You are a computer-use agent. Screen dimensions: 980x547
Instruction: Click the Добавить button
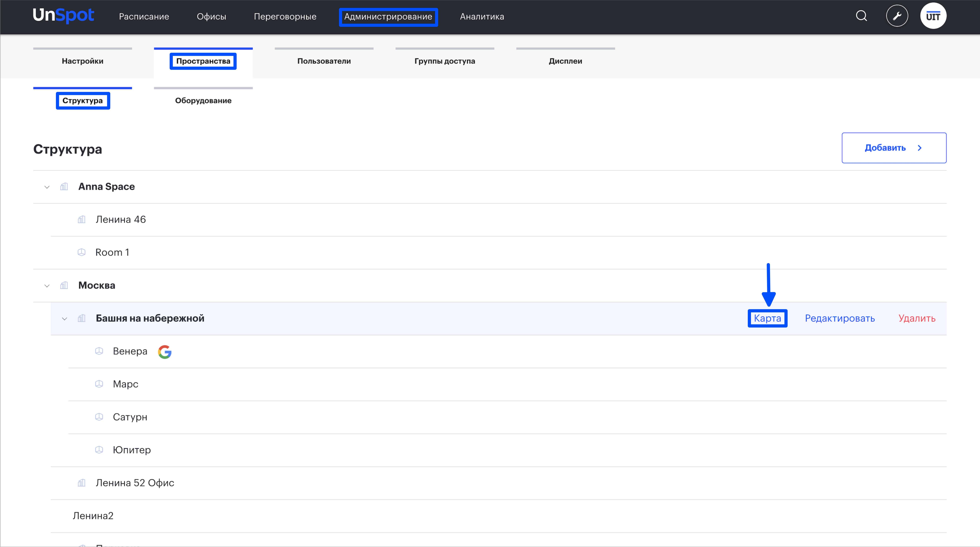pyautogui.click(x=894, y=148)
